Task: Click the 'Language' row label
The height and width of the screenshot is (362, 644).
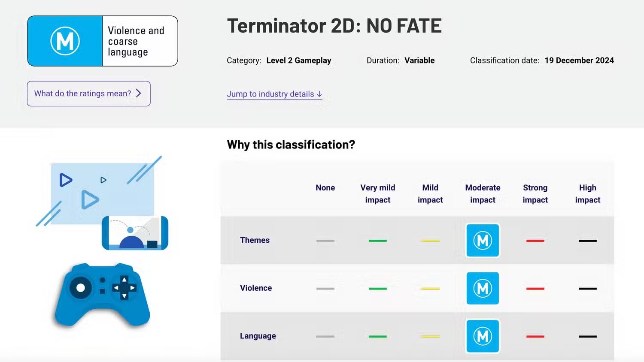Action: [258, 336]
